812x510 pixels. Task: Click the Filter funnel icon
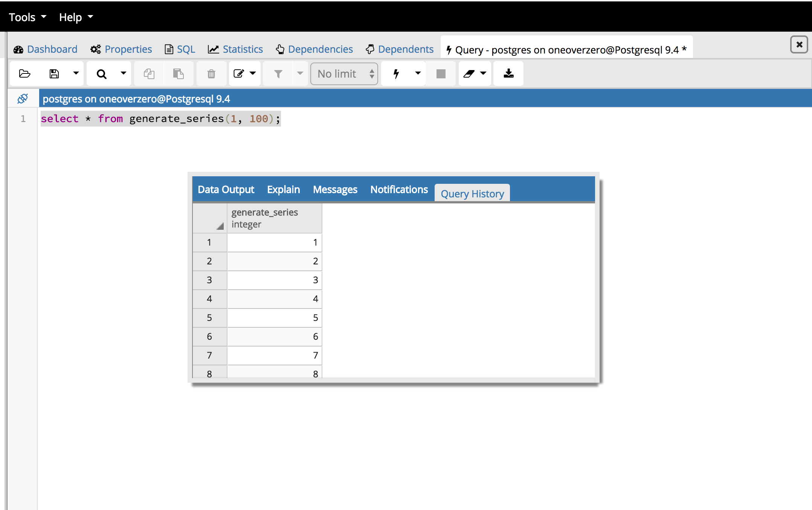coord(278,73)
